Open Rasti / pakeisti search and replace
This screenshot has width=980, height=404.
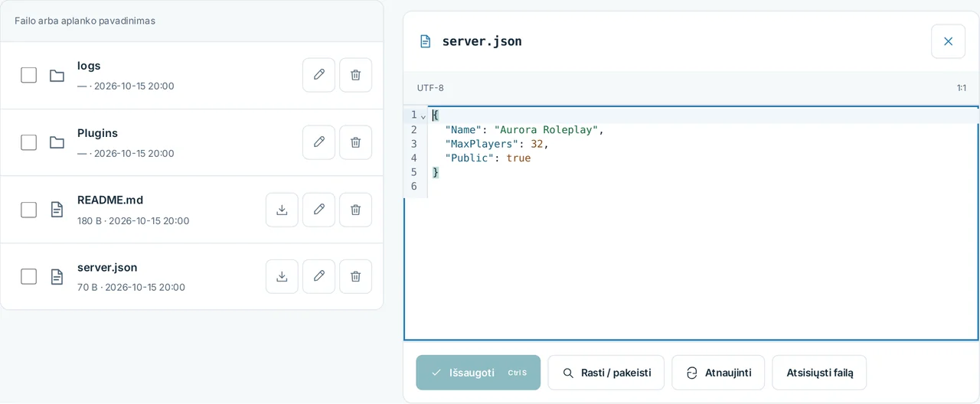(606, 373)
